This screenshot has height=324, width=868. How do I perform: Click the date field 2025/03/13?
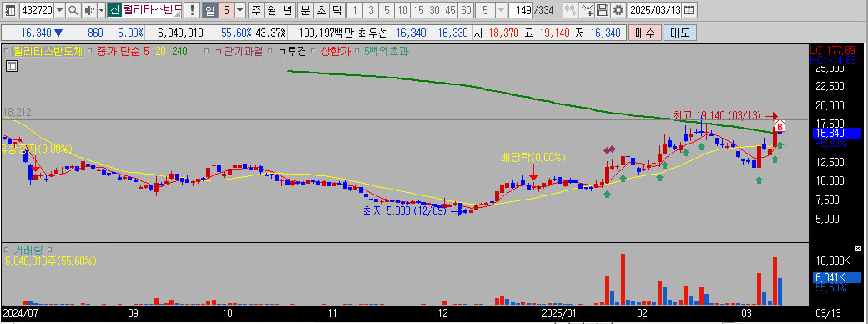click(x=655, y=9)
